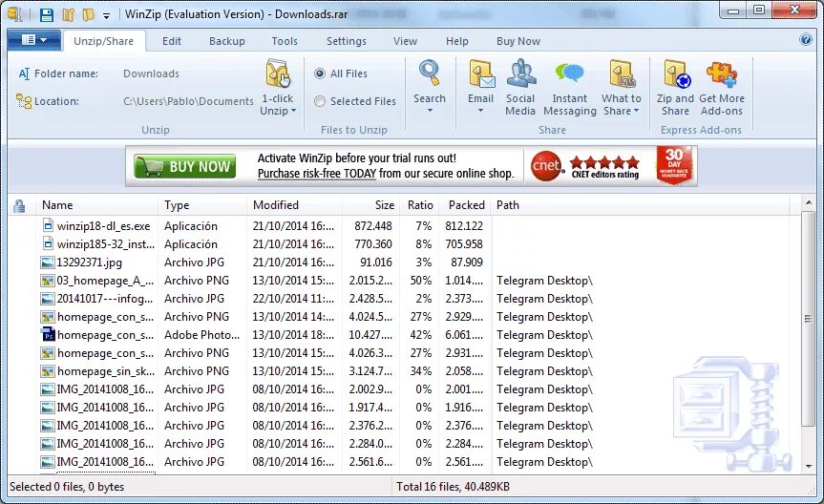Click the file icon of winzip18-dl_es.exe

point(48,225)
